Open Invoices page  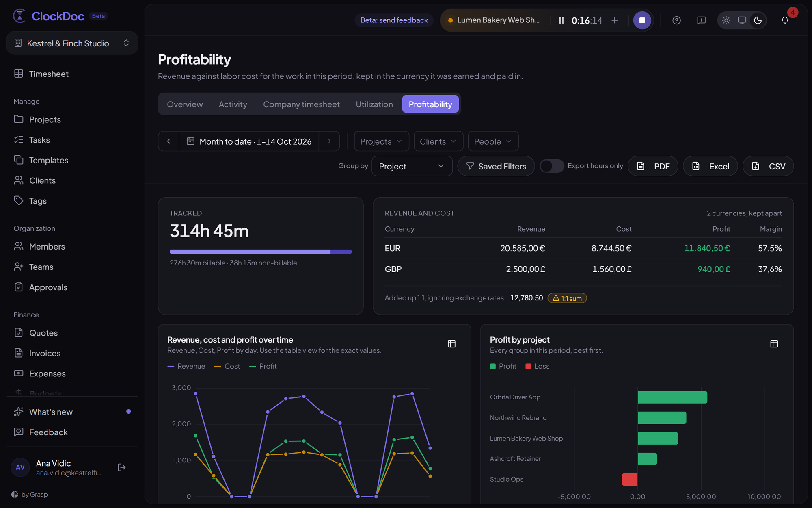pos(72,353)
